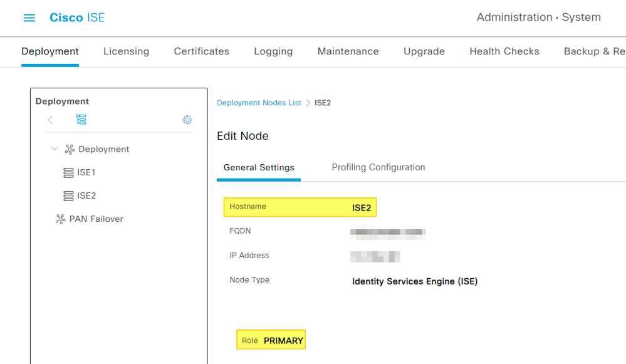Click the Cisco ISE logo
This screenshot has width=626, height=364.
(x=77, y=18)
